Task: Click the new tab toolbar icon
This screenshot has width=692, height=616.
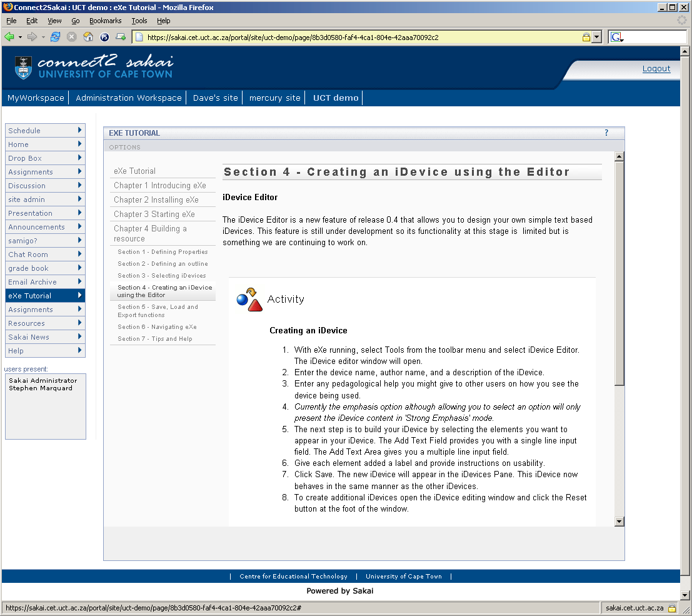Action: pos(121,37)
